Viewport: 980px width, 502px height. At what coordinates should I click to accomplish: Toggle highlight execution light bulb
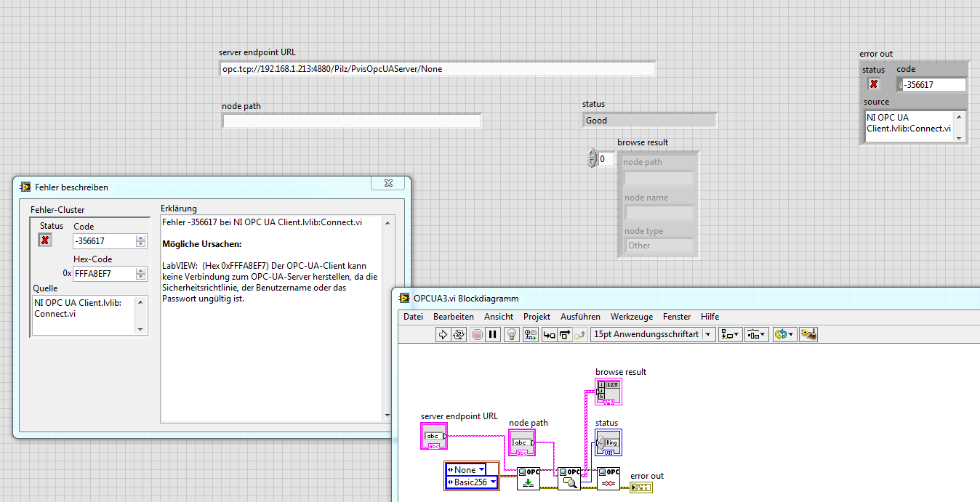(x=511, y=334)
